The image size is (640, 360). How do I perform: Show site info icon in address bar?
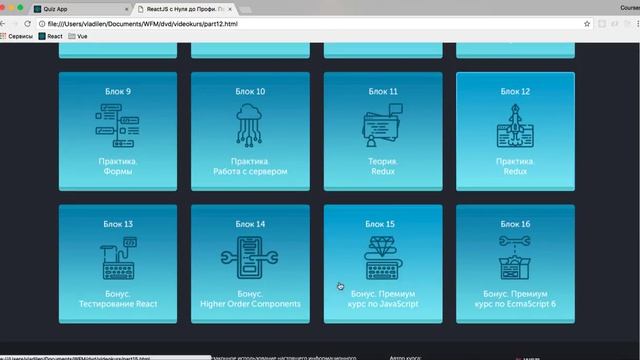tap(42, 24)
